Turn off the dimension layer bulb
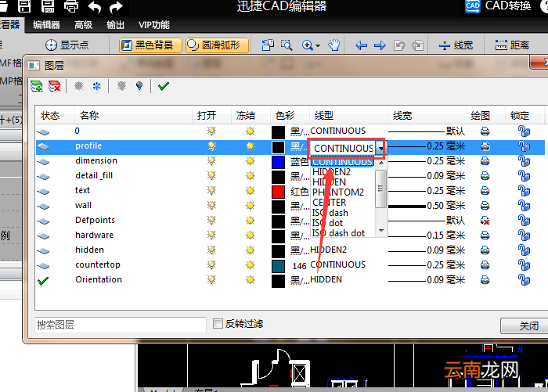Viewport: 548px width, 392px height. point(211,161)
